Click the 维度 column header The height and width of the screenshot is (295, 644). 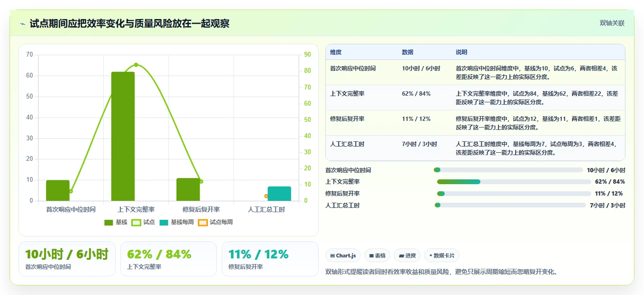click(336, 52)
